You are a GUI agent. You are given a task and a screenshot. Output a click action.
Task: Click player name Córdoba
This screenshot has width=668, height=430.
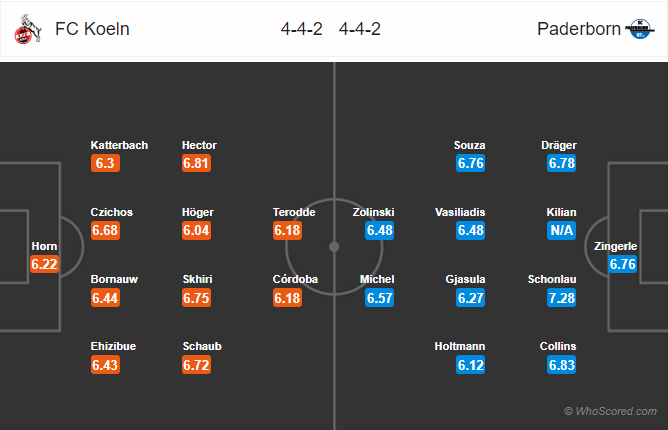click(x=295, y=279)
